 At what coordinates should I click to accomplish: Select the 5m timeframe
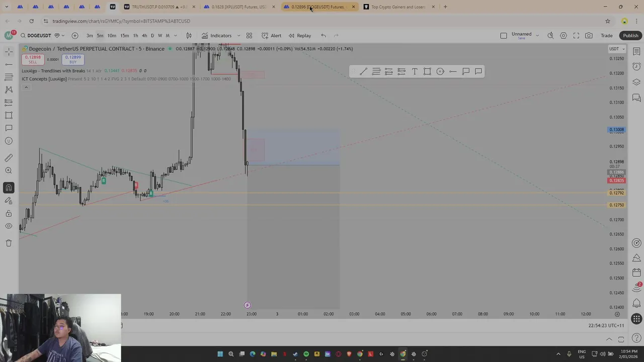(x=100, y=36)
